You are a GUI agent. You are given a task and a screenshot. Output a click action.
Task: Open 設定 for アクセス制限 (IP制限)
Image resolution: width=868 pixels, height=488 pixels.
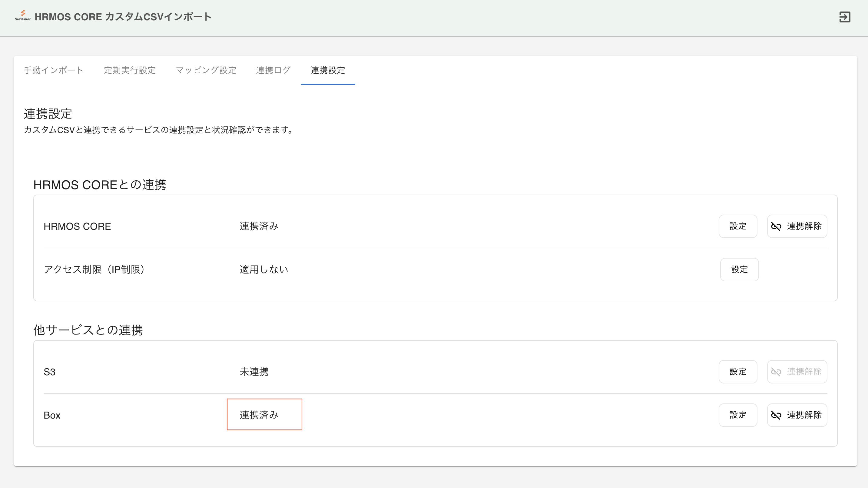point(739,269)
